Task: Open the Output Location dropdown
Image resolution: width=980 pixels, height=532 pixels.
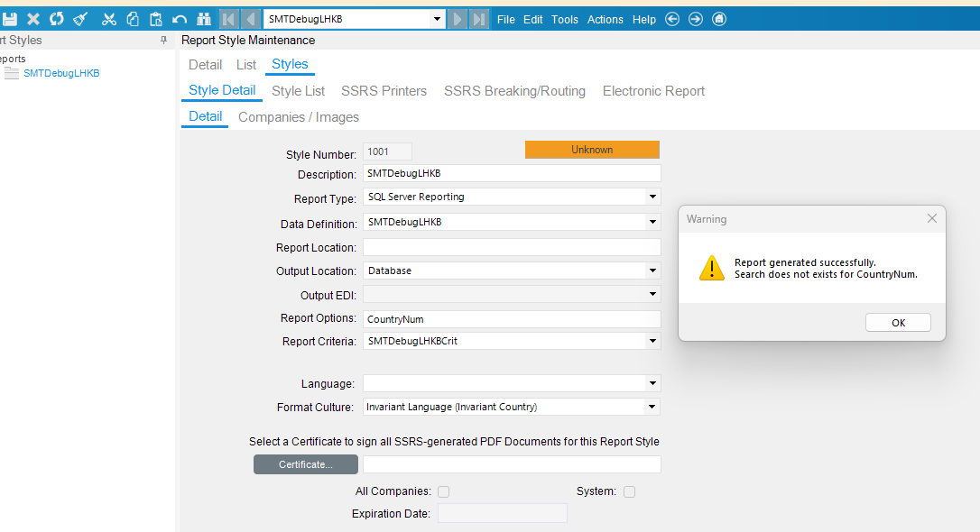Action: pos(652,271)
